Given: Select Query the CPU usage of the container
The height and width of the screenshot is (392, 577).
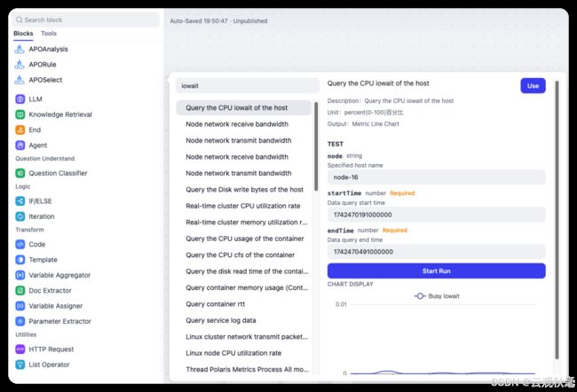Looking at the screenshot, I should [243, 239].
